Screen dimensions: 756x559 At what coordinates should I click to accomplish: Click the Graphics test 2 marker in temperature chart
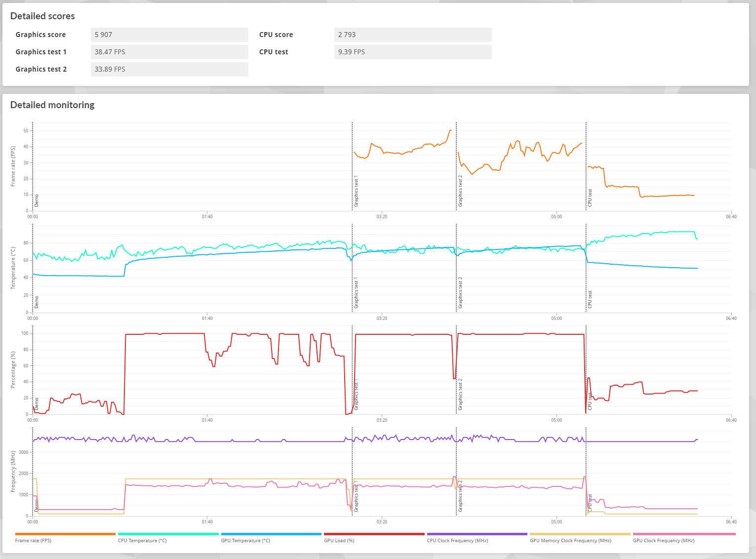460,293
